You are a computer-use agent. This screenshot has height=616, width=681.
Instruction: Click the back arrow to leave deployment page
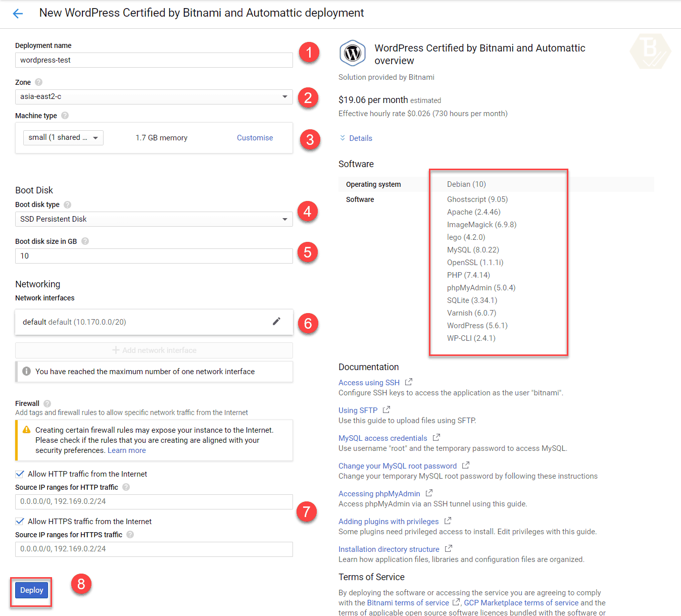point(18,13)
